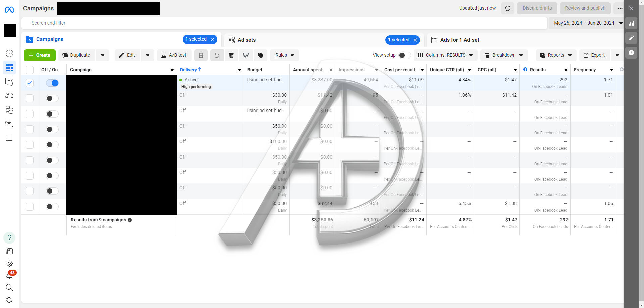The image size is (644, 308).
Task: Expand the Breakdown dropdown
Action: tap(504, 55)
